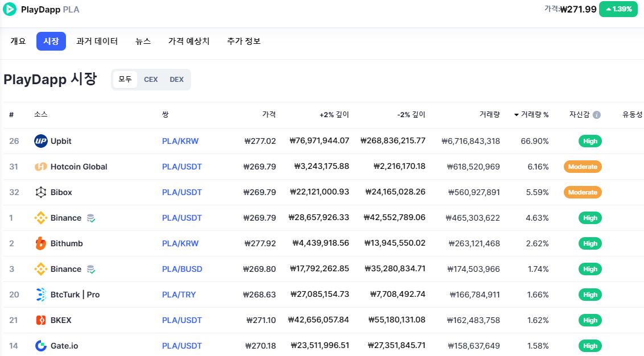Sort by the # rank column header

click(x=11, y=114)
